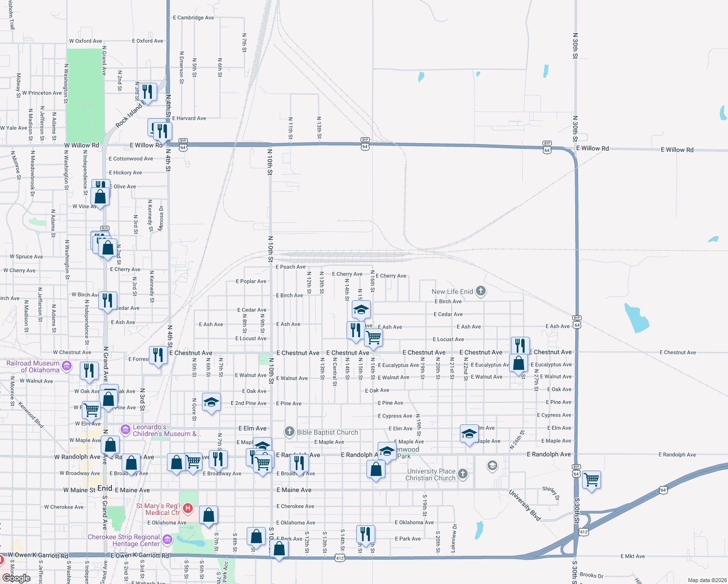Click the graduation cap marker near E Cedar Ave
728x584 pixels.
point(361,309)
